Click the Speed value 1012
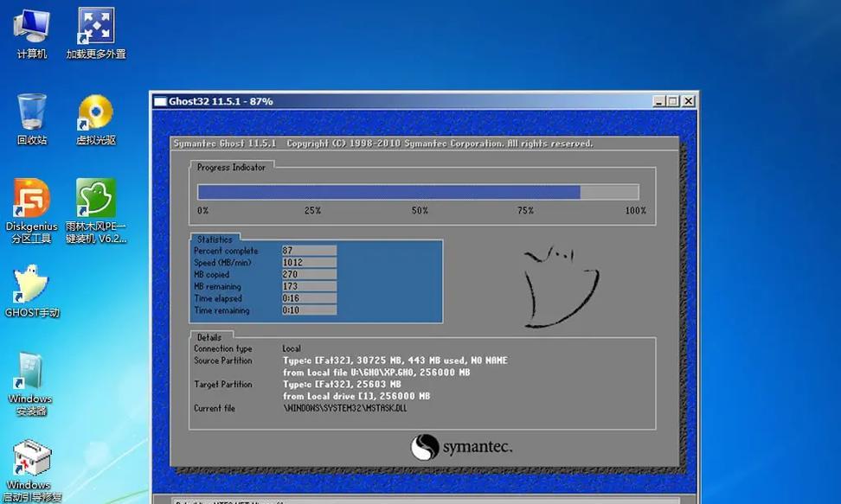841x504 pixels. pos(310,262)
